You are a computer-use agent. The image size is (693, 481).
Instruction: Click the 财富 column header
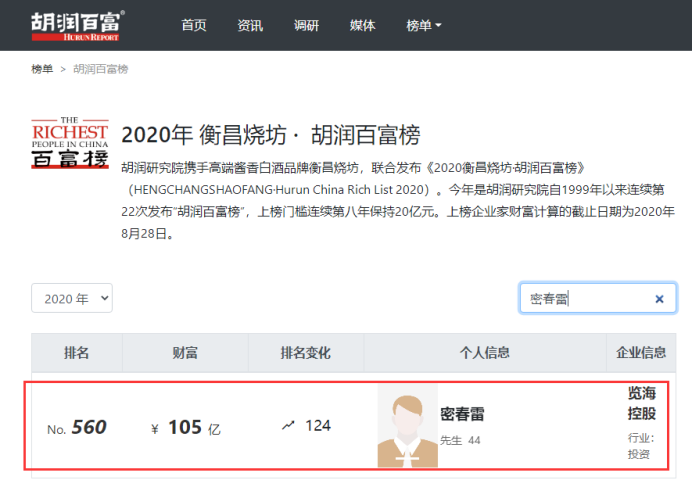point(185,353)
